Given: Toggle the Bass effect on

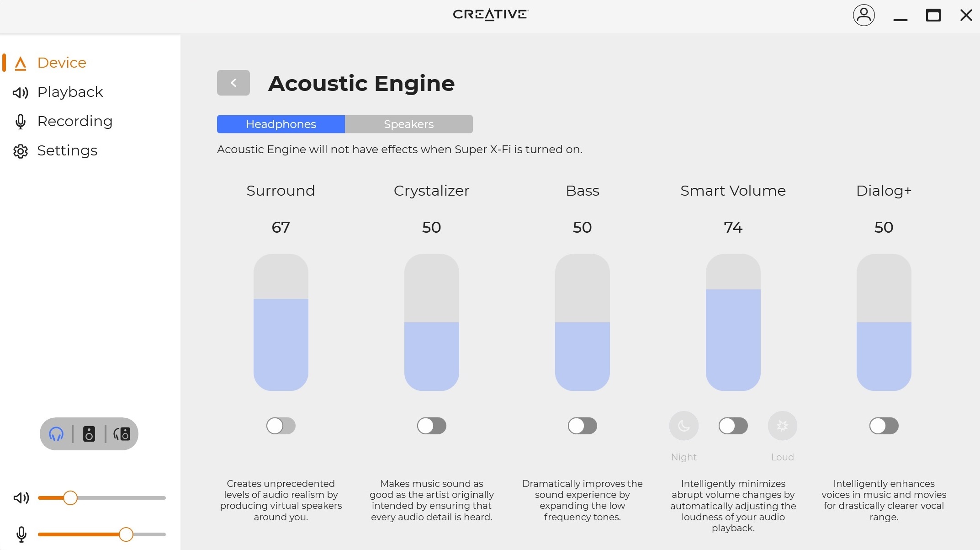Looking at the screenshot, I should (x=582, y=426).
